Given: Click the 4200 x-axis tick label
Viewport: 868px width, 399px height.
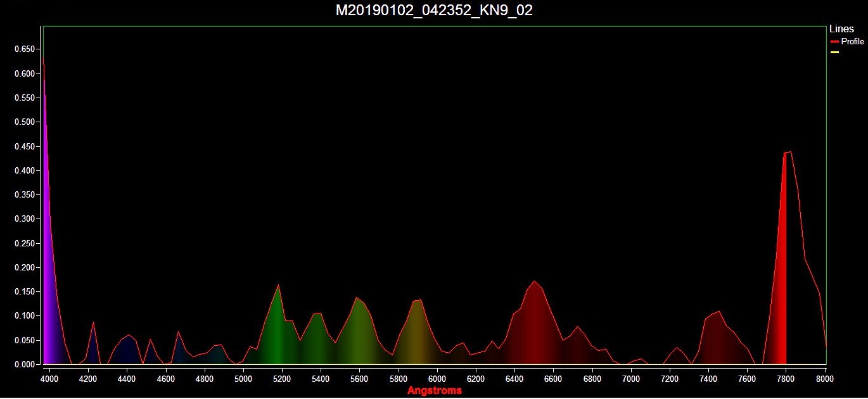Looking at the screenshot, I should tap(88, 379).
